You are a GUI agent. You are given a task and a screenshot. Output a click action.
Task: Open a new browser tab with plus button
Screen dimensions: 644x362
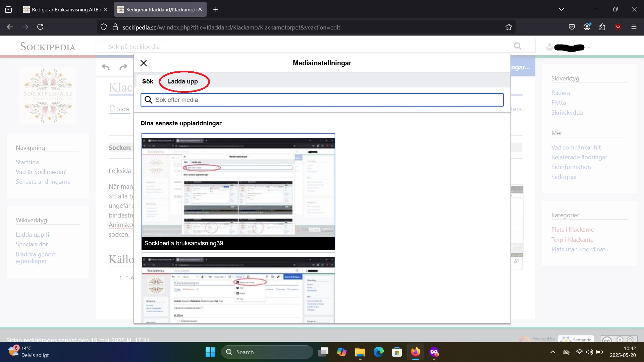(x=216, y=10)
